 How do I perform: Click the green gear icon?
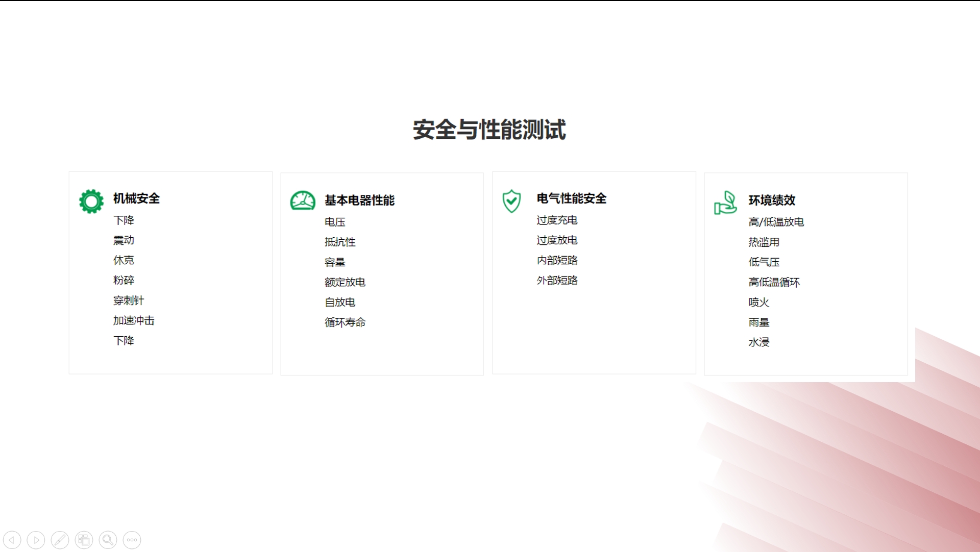point(91,201)
